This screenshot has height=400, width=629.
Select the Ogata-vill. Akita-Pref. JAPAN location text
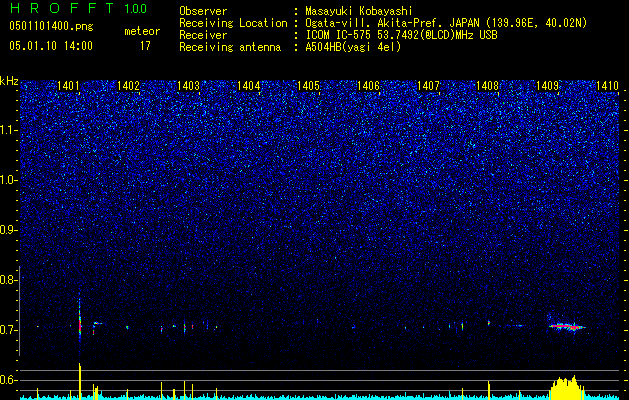coord(446,23)
